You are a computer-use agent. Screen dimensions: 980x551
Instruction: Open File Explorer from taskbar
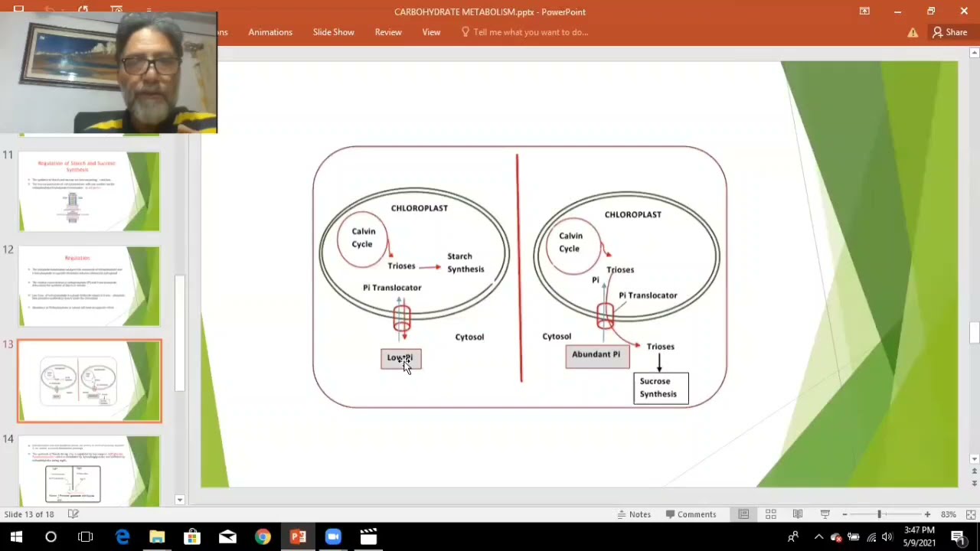coord(157,537)
